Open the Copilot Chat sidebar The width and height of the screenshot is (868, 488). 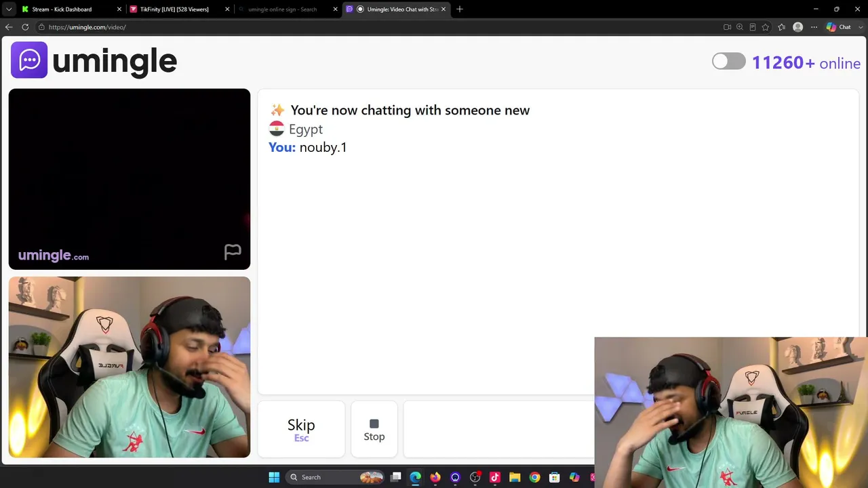pos(839,27)
